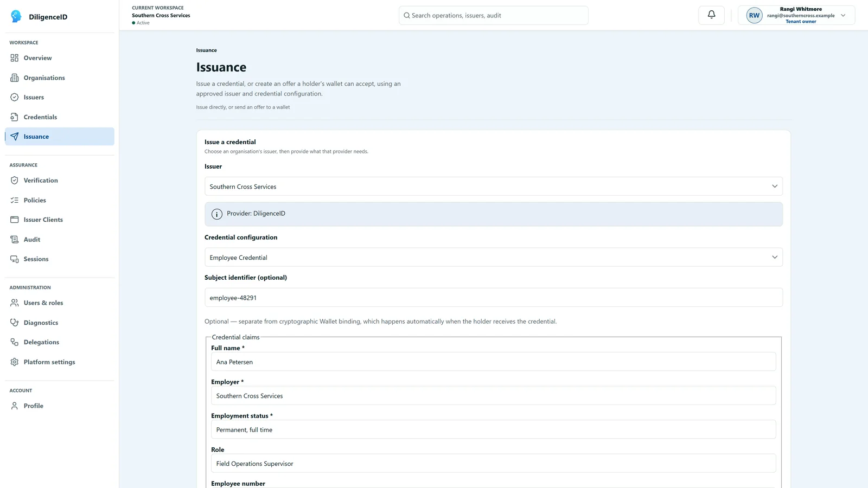Expand the Rangi Whitmore account menu

point(796,15)
